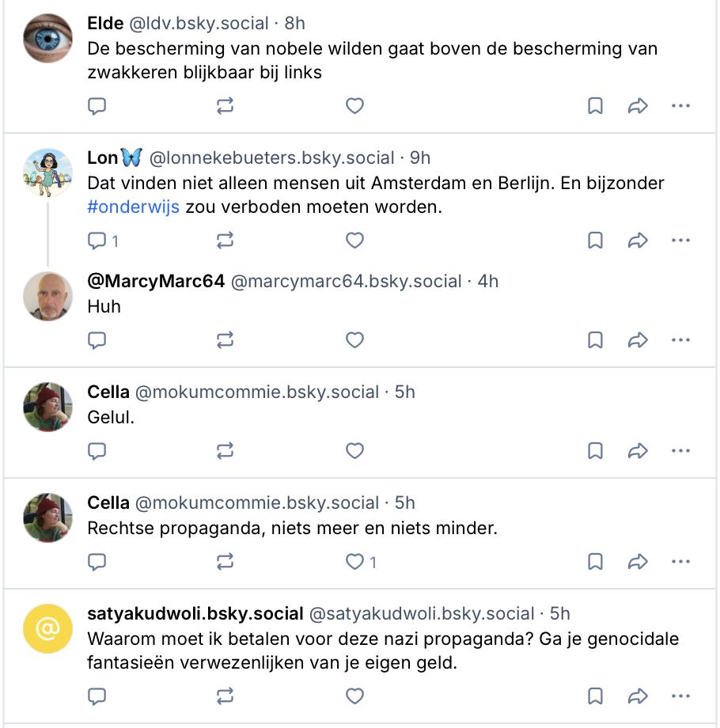720x728 pixels.
Task: Open more options on Elde's post
Action: pos(680,106)
